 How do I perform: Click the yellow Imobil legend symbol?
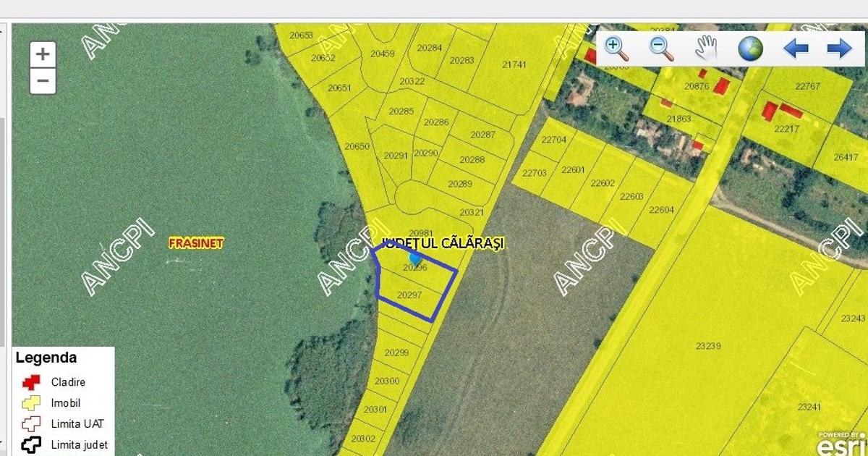tap(31, 403)
